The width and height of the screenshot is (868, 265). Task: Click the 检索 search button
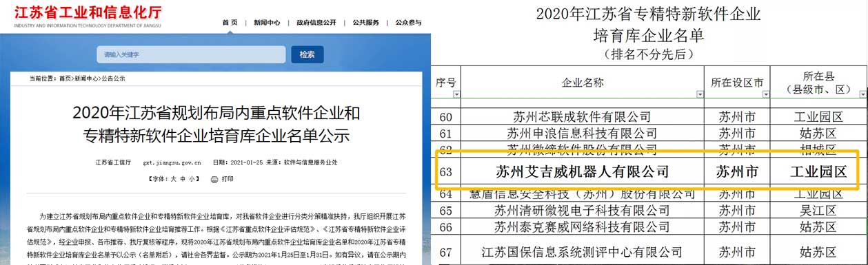[x=307, y=54]
